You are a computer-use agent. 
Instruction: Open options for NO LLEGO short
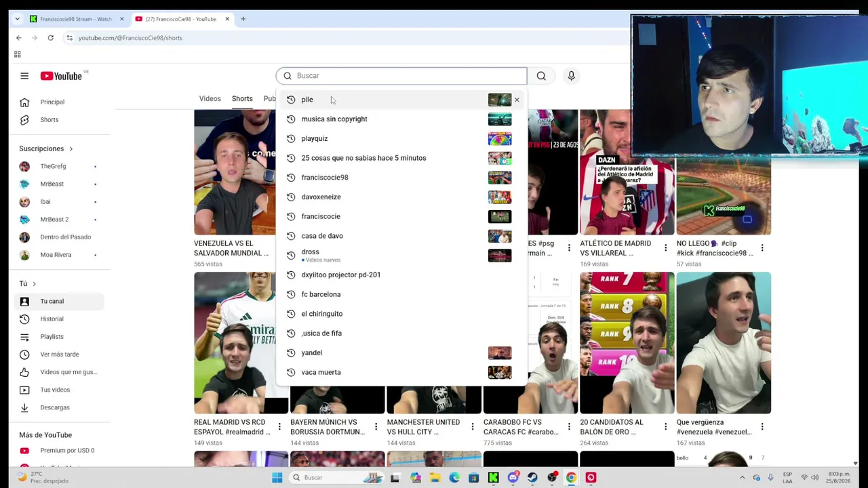[x=762, y=248]
